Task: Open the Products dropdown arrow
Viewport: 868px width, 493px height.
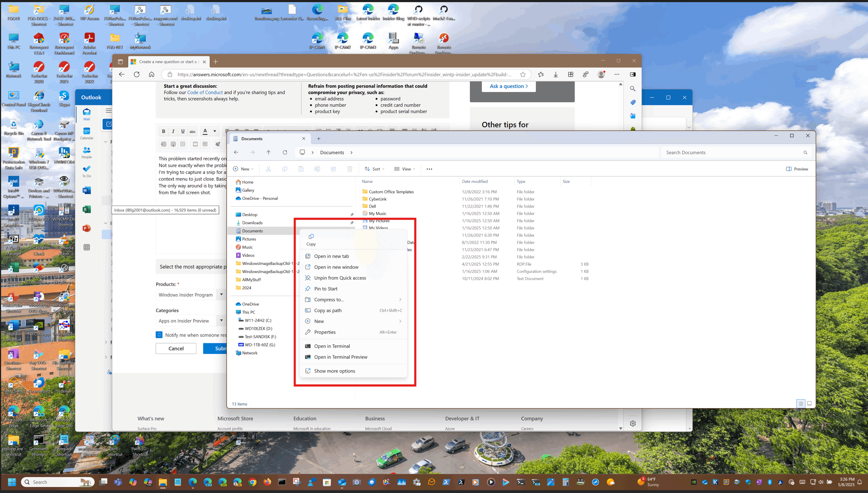Action: (x=222, y=295)
